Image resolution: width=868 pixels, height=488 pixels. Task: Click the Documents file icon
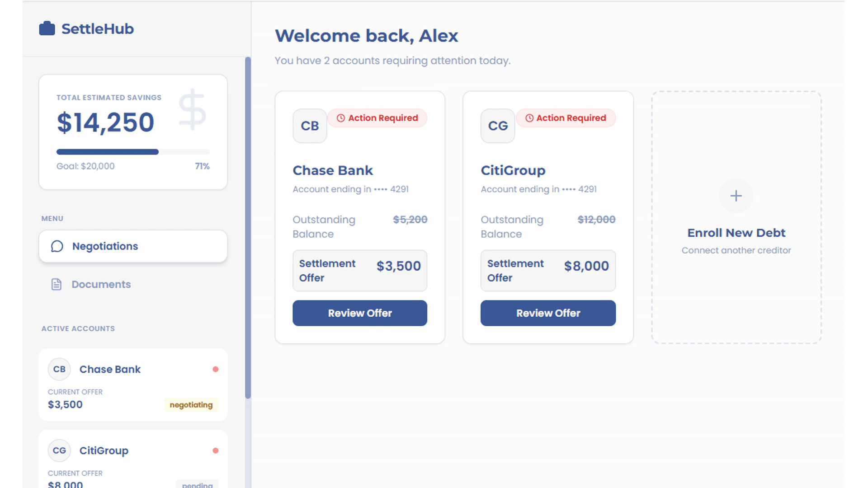[x=57, y=284]
